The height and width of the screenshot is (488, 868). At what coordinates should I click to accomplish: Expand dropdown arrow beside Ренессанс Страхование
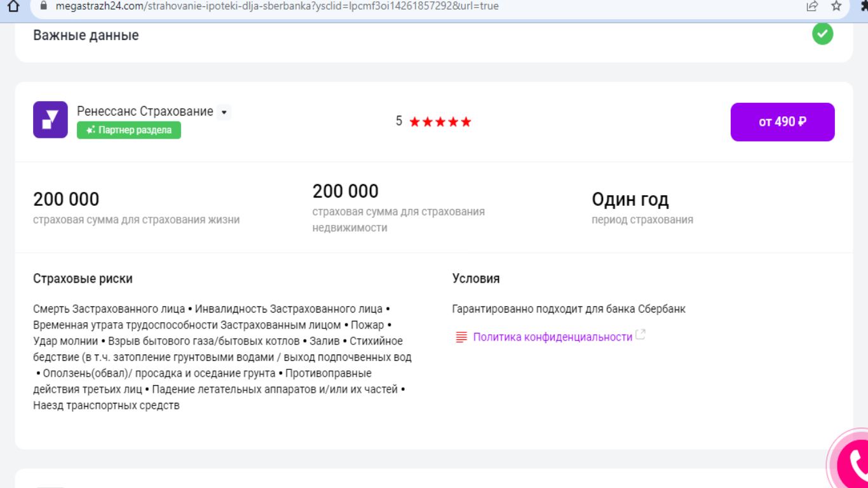224,112
